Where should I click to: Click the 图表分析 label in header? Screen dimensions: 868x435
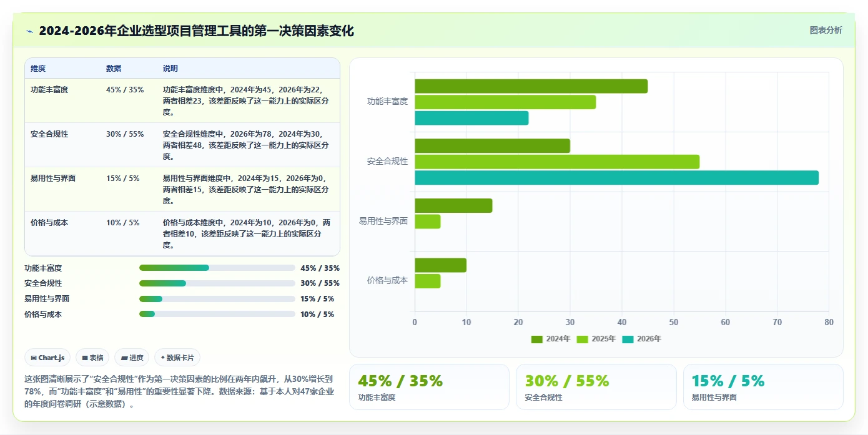tap(826, 30)
